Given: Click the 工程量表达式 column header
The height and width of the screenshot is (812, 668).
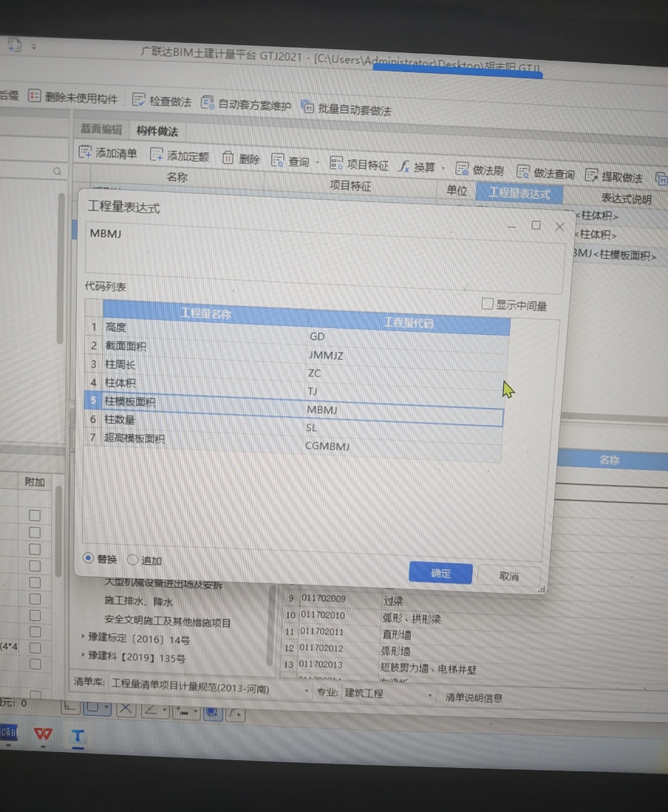Looking at the screenshot, I should (519, 193).
